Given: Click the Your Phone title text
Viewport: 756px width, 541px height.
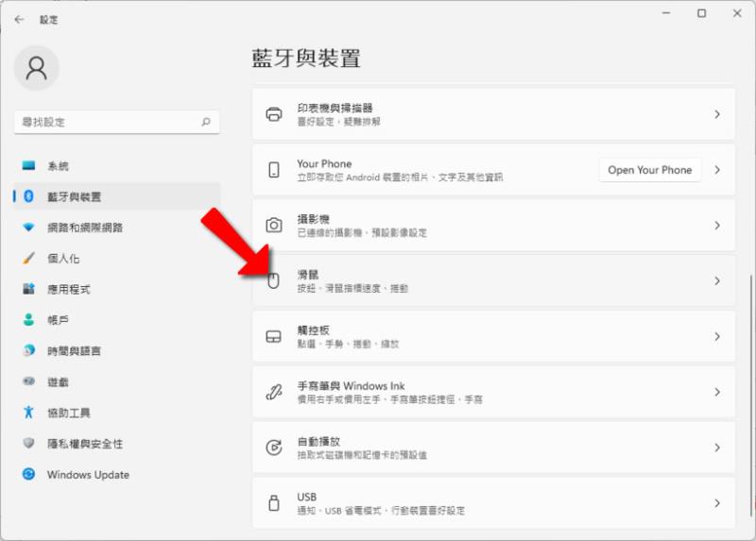Looking at the screenshot, I should (x=324, y=163).
